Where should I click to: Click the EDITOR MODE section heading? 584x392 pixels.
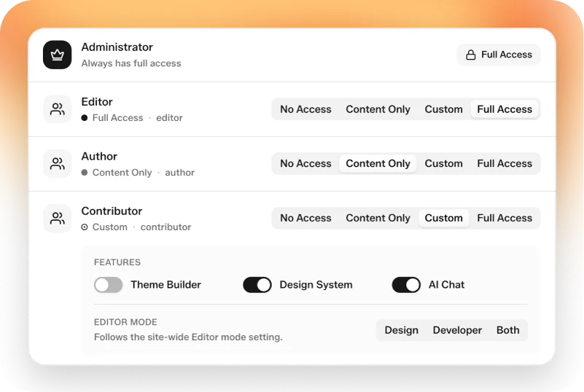[125, 322]
